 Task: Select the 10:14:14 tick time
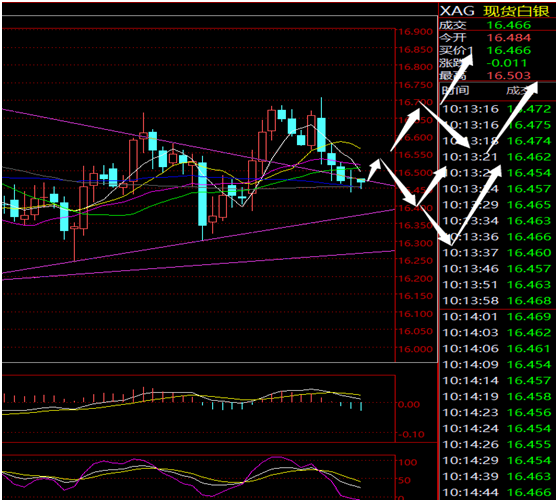pos(470,381)
